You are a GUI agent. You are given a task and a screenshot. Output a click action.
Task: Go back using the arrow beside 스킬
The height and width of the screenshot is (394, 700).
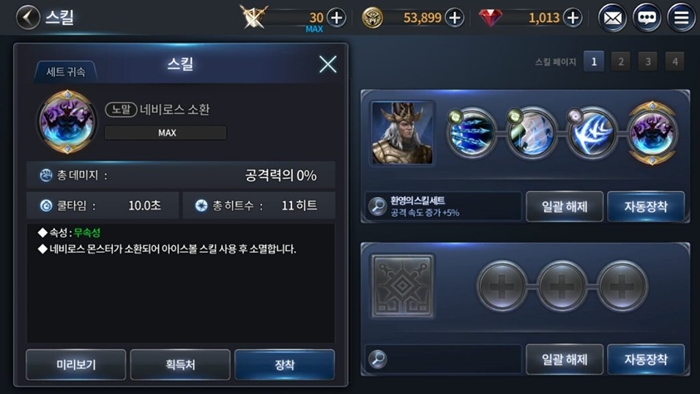[28, 17]
